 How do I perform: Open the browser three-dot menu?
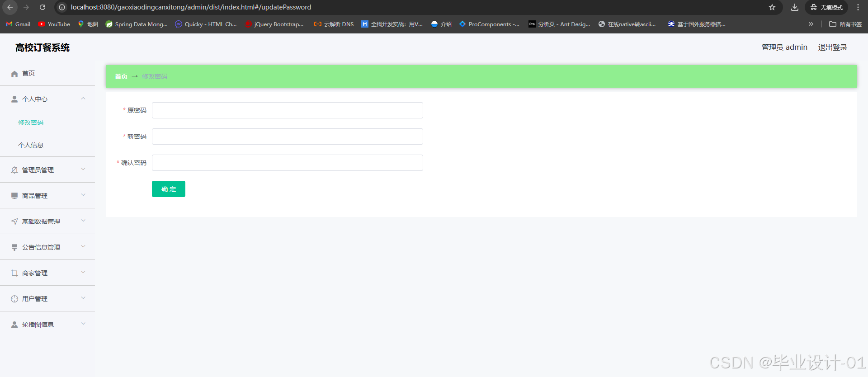click(858, 7)
